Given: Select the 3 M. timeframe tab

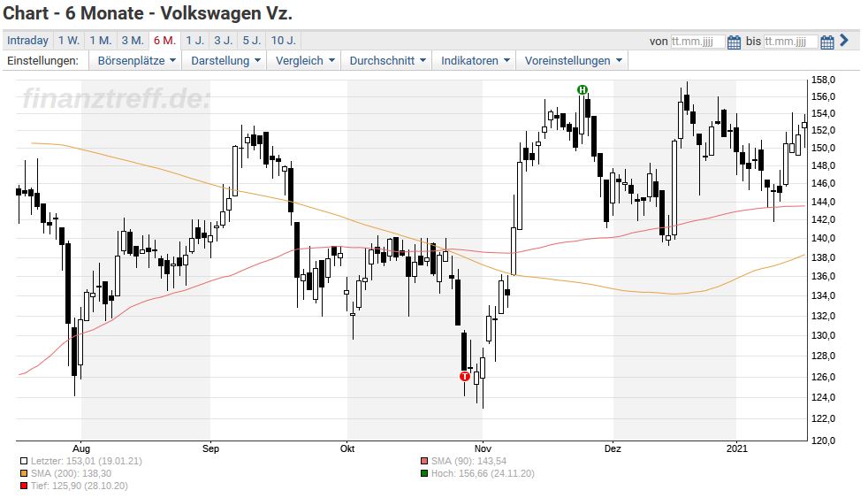Looking at the screenshot, I should [x=133, y=41].
